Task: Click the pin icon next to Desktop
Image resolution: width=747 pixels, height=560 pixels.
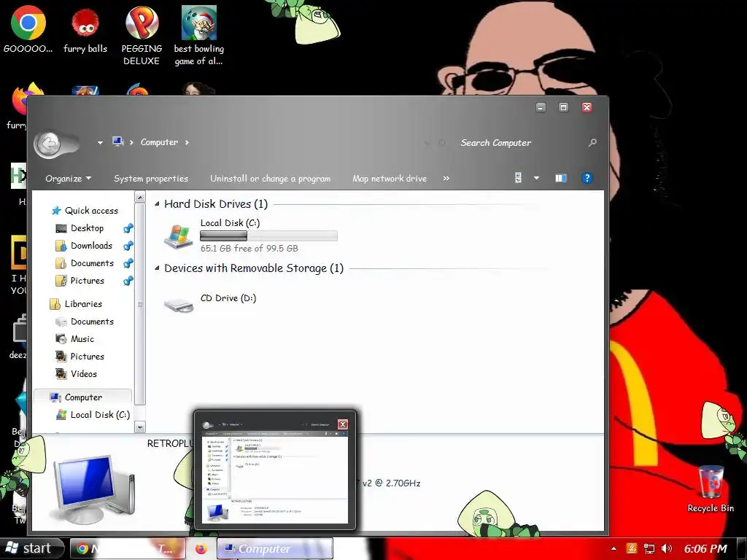Action: (128, 228)
